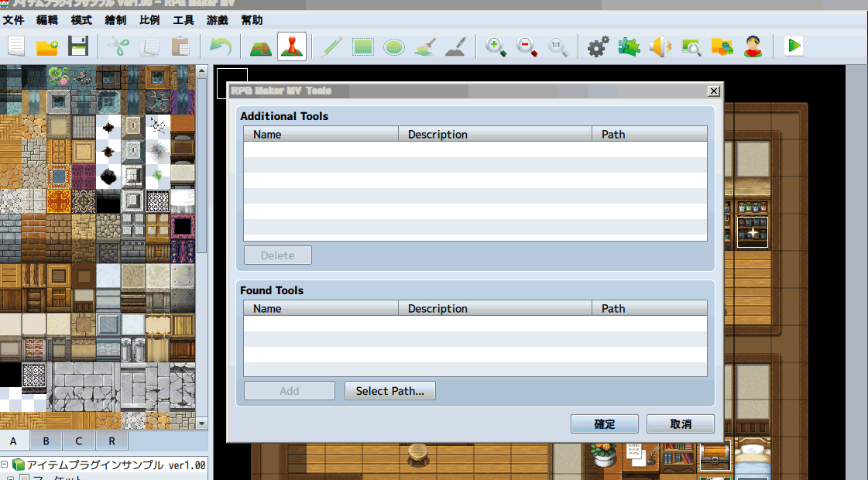Image resolution: width=868 pixels, height=480 pixels.
Task: Sort Found Tools by Description column
Action: point(496,308)
